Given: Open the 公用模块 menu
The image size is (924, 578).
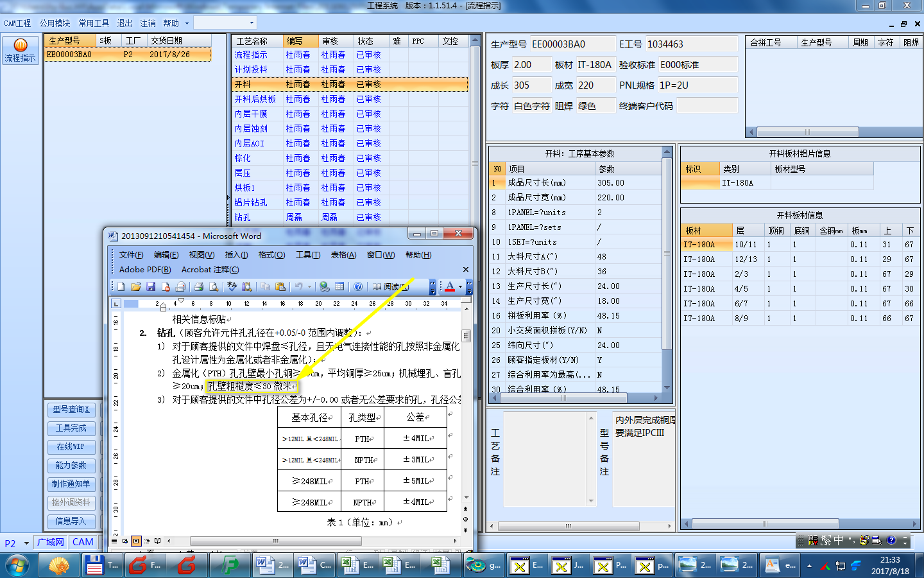Looking at the screenshot, I should tap(55, 23).
